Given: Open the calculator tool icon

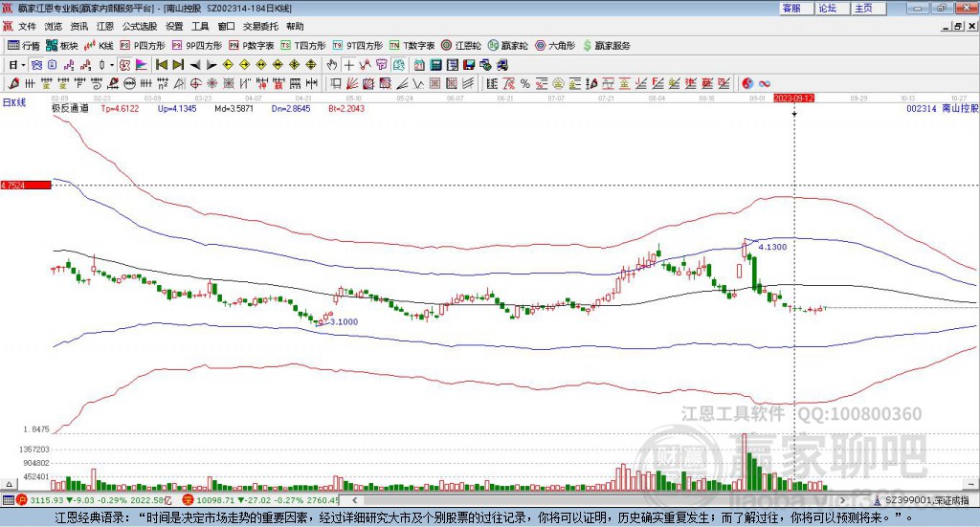Looking at the screenshot, I should click(435, 65).
